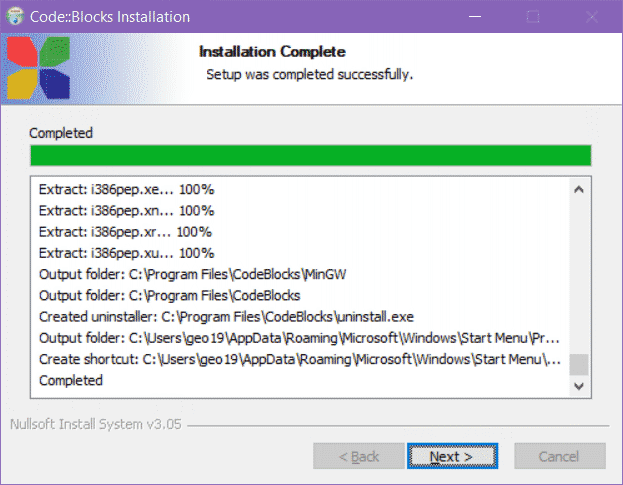Click the install log scrollbar thumb
The image size is (623, 485).
tap(578, 363)
